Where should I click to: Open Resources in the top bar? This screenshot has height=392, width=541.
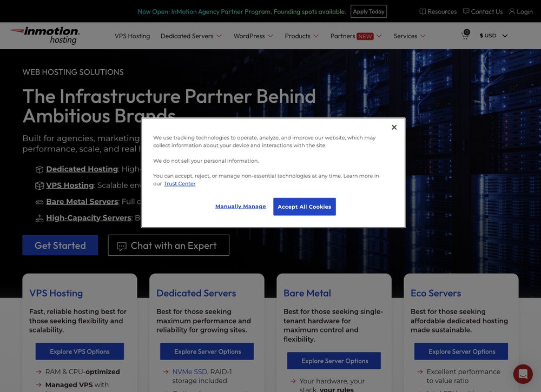(438, 11)
